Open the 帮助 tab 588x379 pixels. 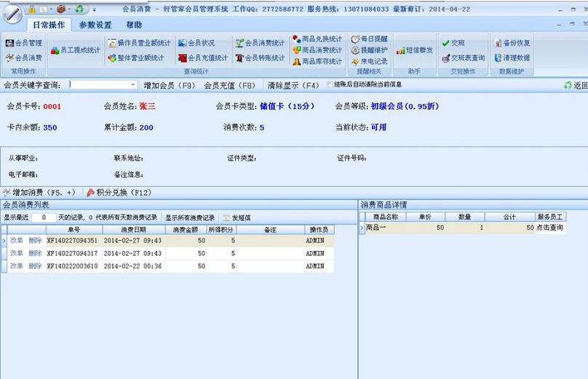134,25
